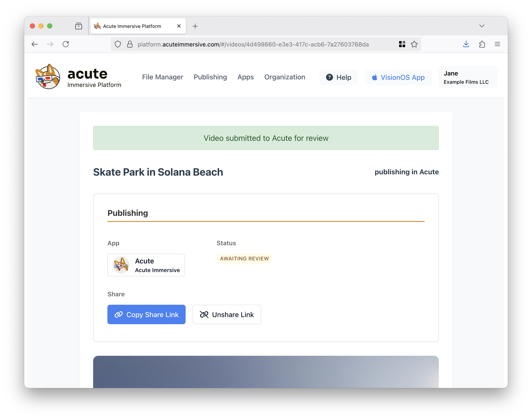Open a new browser tab
532x420 pixels.
tap(195, 26)
